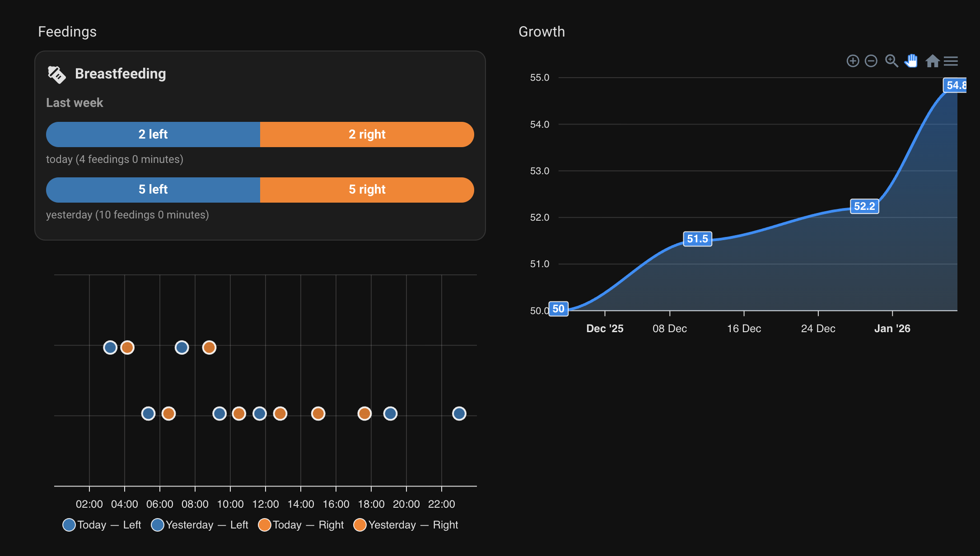Click the 5 right bar segment

(367, 190)
